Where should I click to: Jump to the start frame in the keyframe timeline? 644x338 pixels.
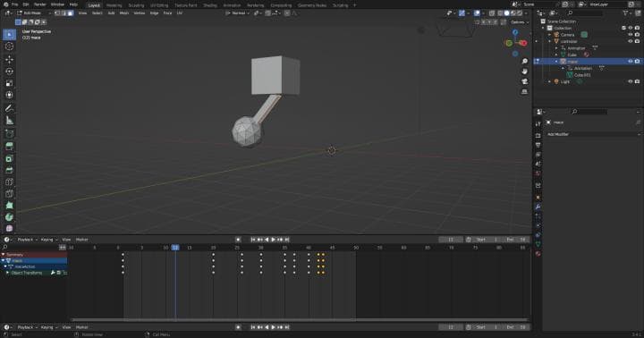253,240
